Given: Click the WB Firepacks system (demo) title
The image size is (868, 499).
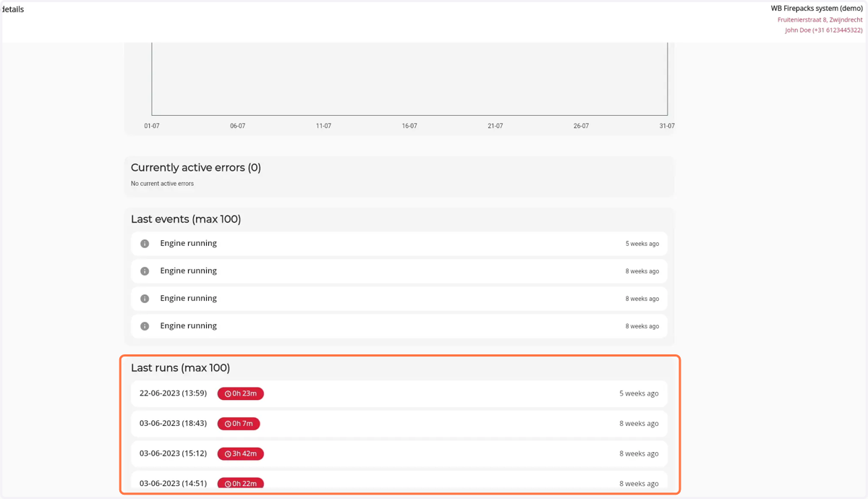Looking at the screenshot, I should coord(817,9).
